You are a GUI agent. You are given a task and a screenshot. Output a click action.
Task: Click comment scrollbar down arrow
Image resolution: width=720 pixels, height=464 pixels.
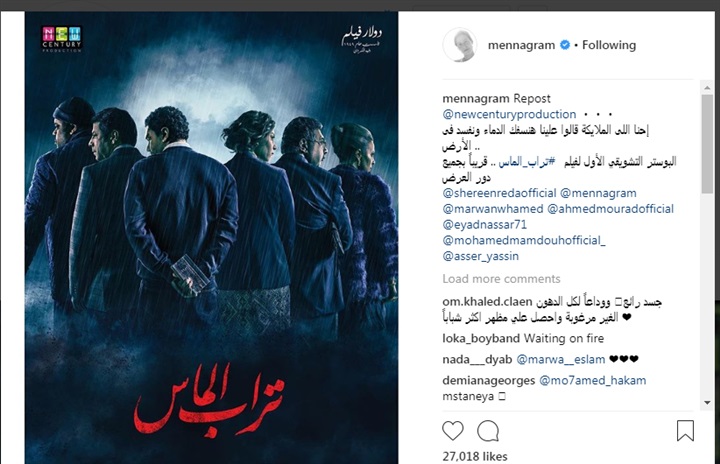707,403
